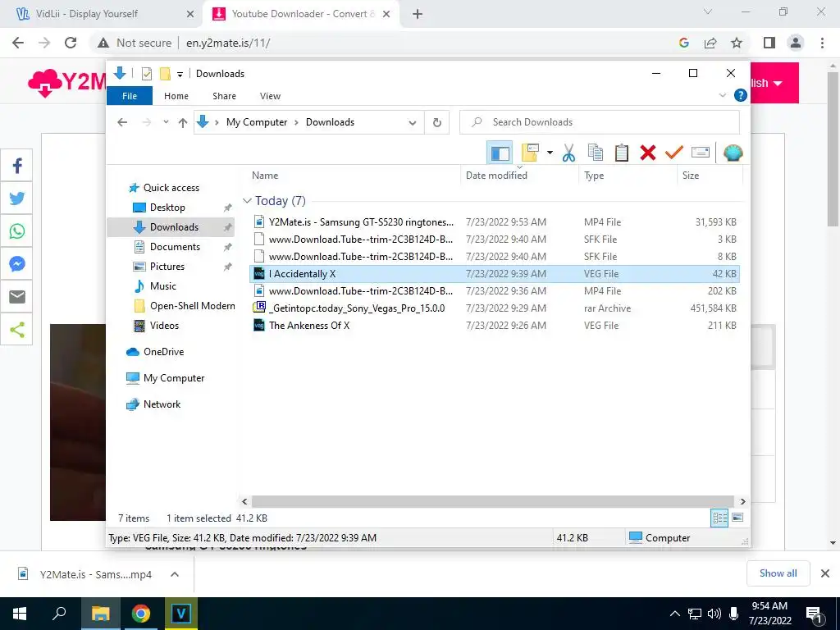The image size is (840, 630).
Task: Toggle the navigation pane toolbar button
Action: 500,153
